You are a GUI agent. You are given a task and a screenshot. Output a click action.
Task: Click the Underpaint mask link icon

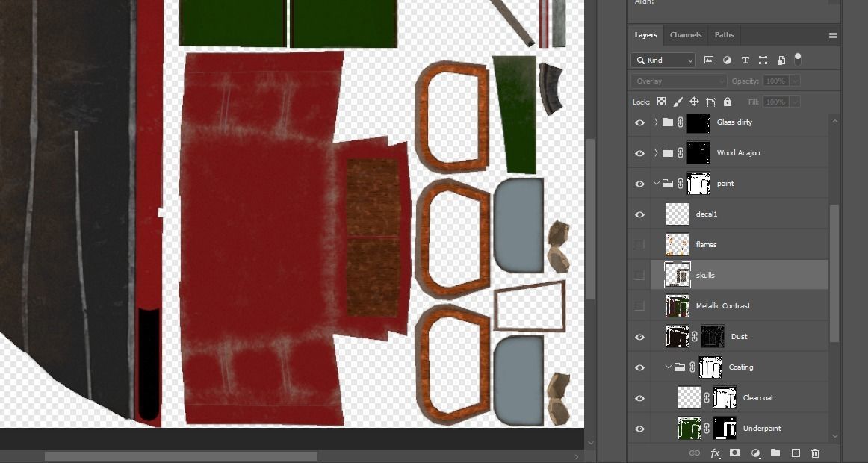tap(707, 428)
